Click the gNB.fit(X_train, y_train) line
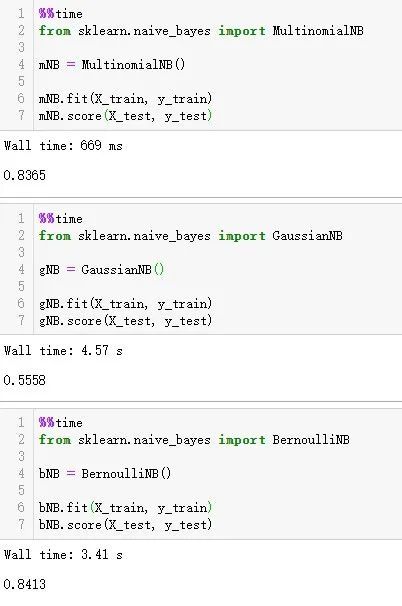The image size is (402, 606). pos(126,304)
